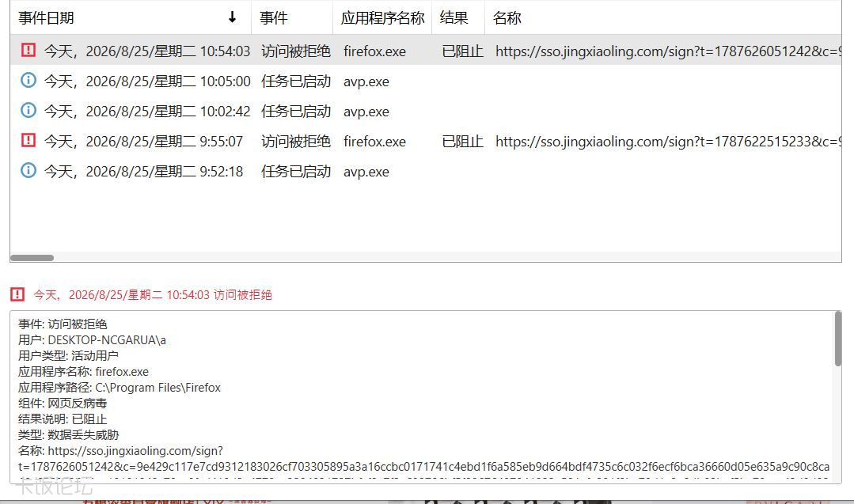Click 任务已启动 in the 10:05:00 row
The height and width of the screenshot is (504, 854).
[x=296, y=81]
